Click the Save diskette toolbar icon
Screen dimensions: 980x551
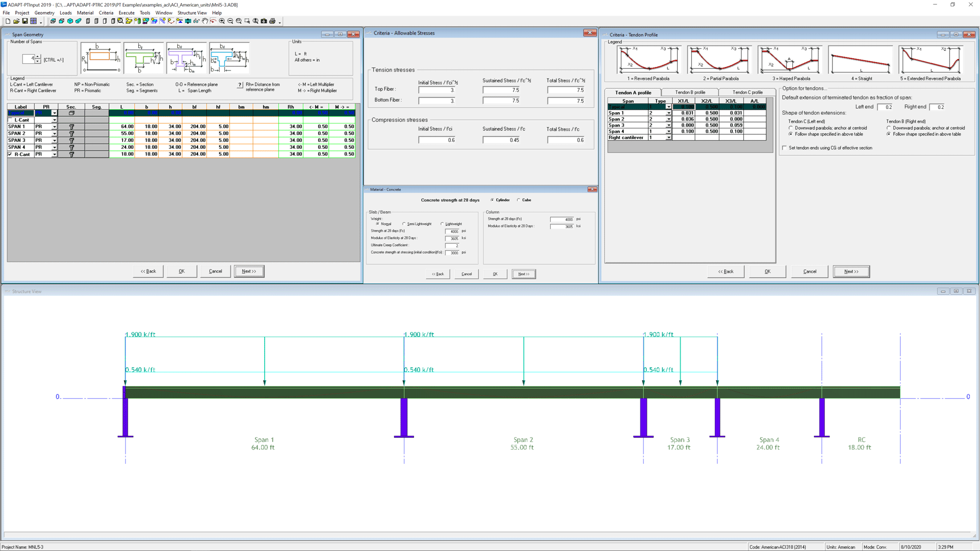point(25,21)
